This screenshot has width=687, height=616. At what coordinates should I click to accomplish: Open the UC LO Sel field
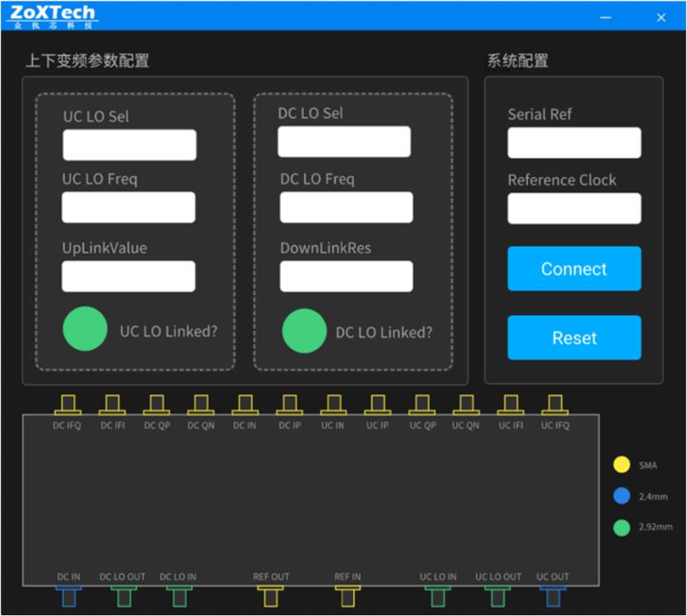click(129, 145)
